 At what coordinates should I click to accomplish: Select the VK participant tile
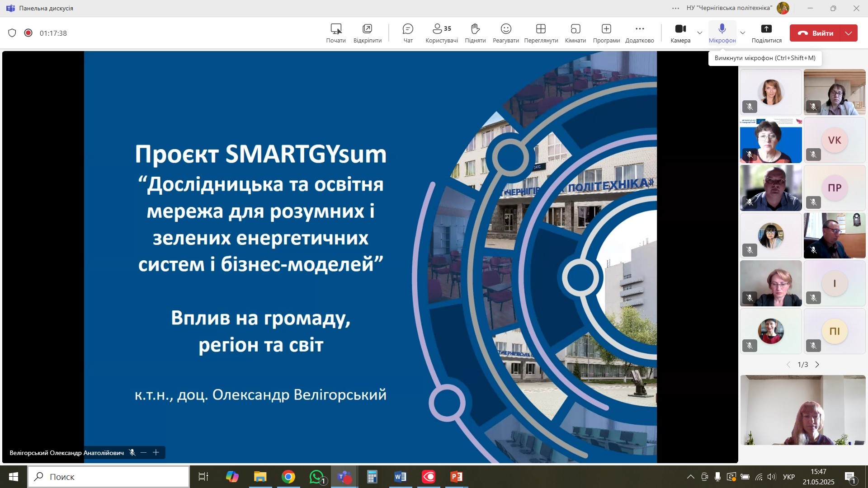point(835,140)
